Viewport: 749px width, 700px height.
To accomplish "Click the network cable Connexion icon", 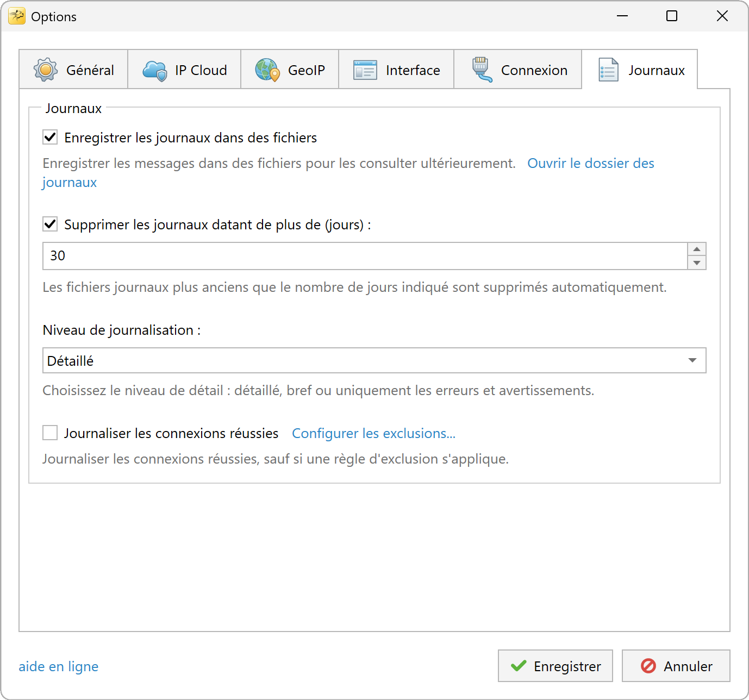I will click(x=482, y=70).
